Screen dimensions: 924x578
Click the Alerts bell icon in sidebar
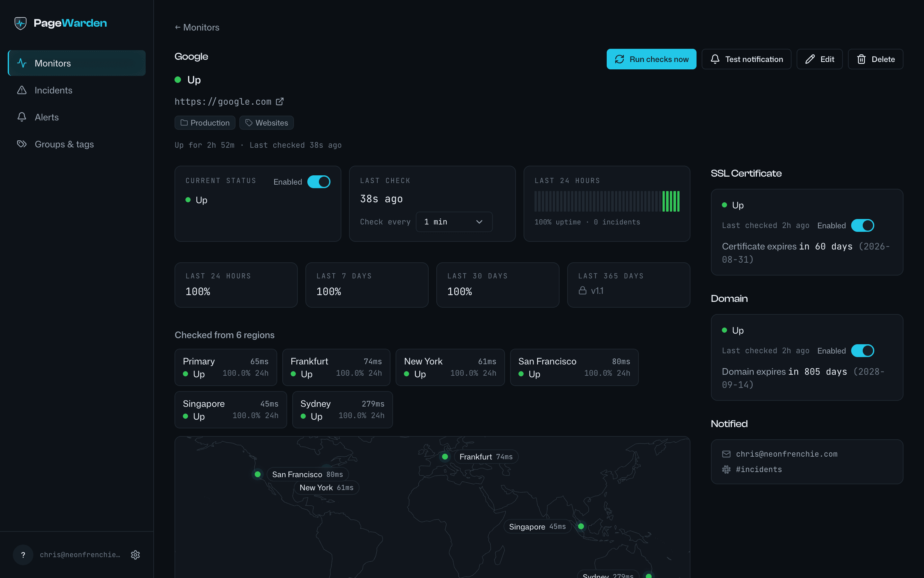pyautogui.click(x=22, y=117)
